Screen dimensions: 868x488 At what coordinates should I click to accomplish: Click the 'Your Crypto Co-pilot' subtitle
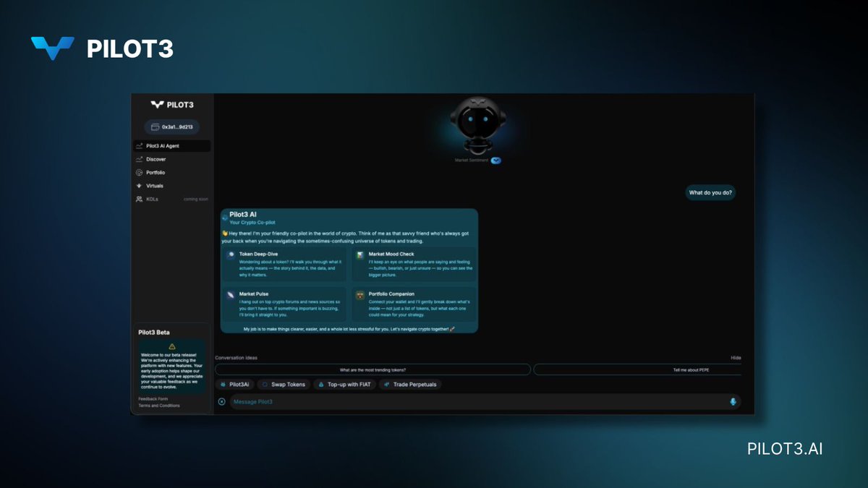pyautogui.click(x=252, y=222)
